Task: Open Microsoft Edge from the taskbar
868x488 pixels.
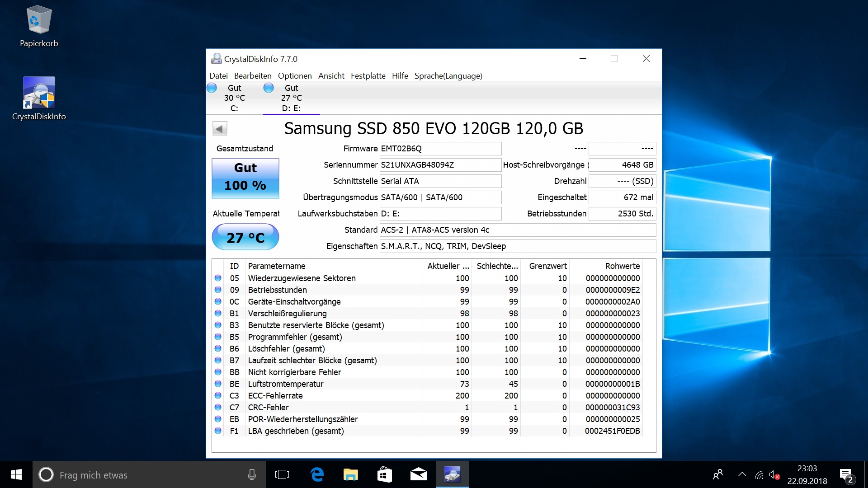Action: (x=317, y=474)
